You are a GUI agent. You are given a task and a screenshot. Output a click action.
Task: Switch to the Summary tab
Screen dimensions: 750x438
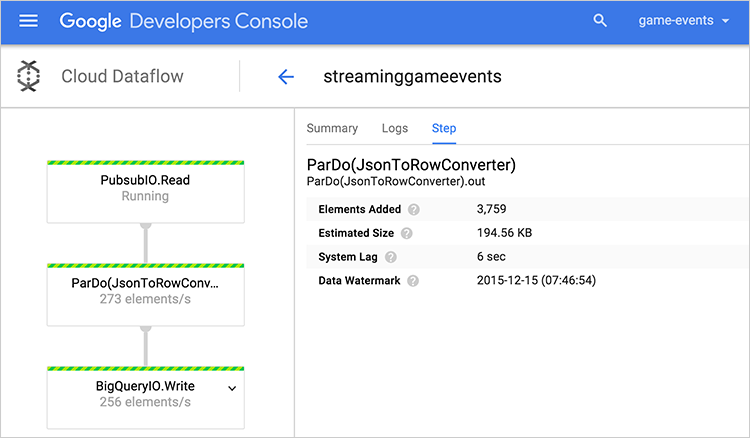332,128
